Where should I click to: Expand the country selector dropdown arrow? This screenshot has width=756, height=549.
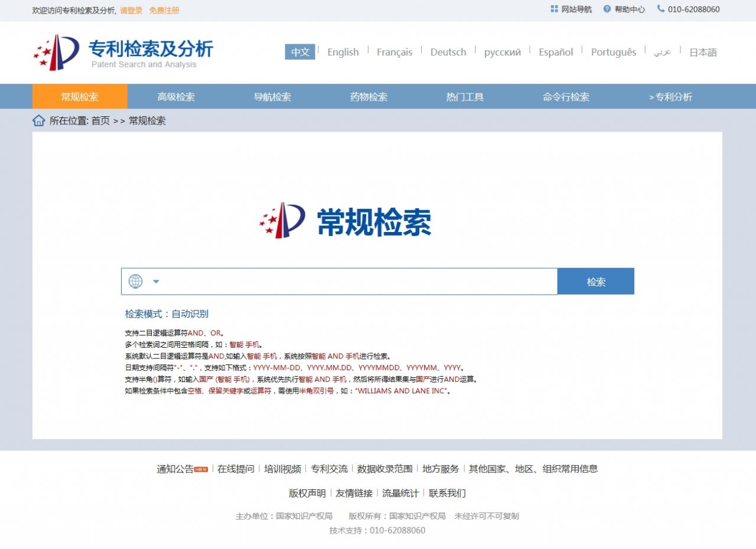pos(156,282)
